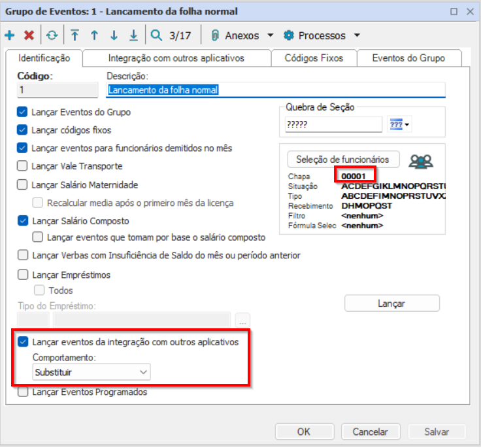
Task: Click the Fórmula Selec value <nenhum>
Action: pos(362,226)
